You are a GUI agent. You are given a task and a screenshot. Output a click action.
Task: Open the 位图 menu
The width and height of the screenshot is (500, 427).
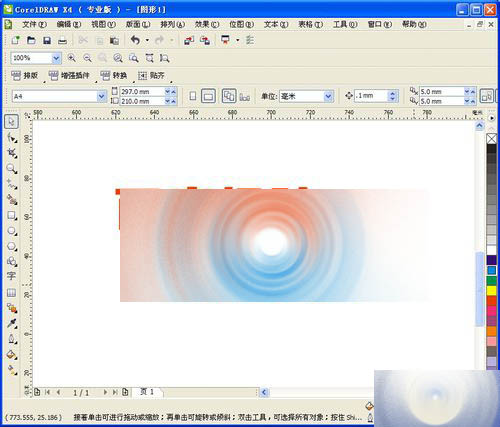point(241,24)
